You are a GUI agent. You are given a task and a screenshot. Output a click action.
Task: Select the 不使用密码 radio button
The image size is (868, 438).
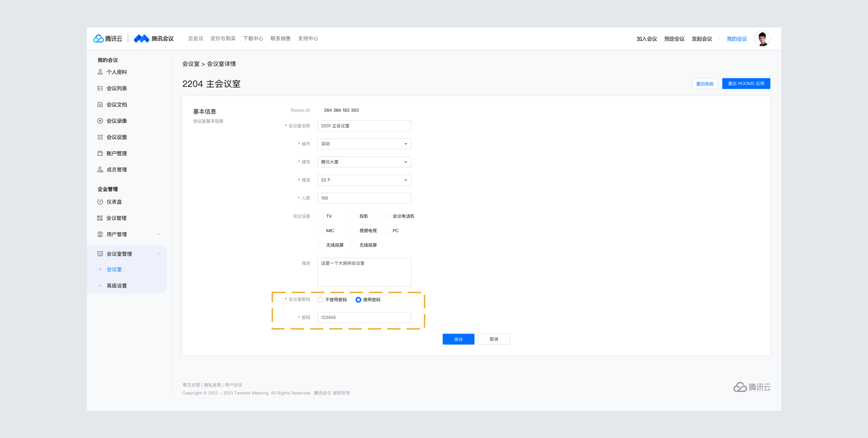(x=320, y=300)
